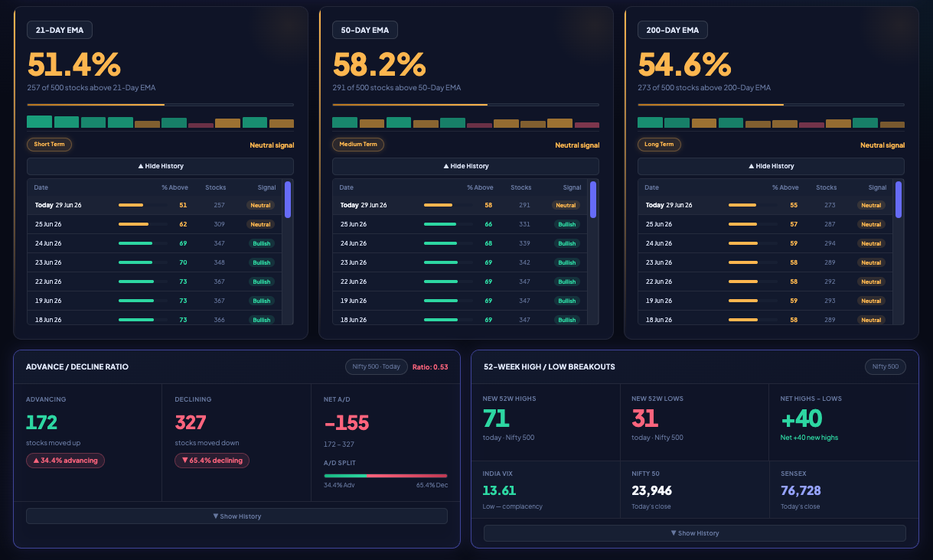
Task: Click the 50-Day EMA history scrollbar thumb
Action: pos(593,200)
